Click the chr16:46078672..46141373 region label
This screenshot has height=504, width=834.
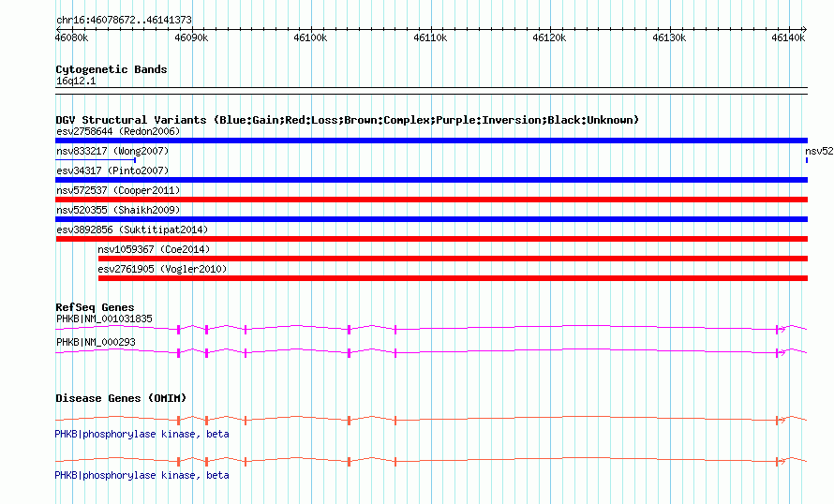pyautogui.click(x=124, y=20)
